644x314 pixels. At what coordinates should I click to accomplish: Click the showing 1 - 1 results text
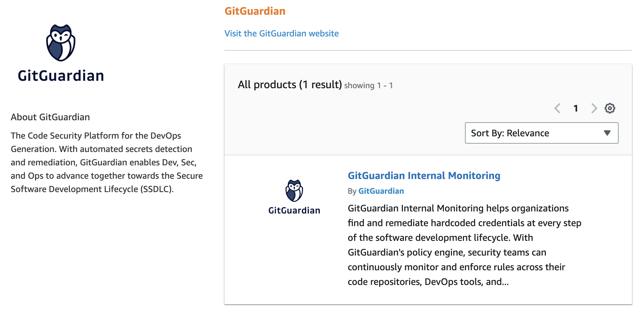368,86
